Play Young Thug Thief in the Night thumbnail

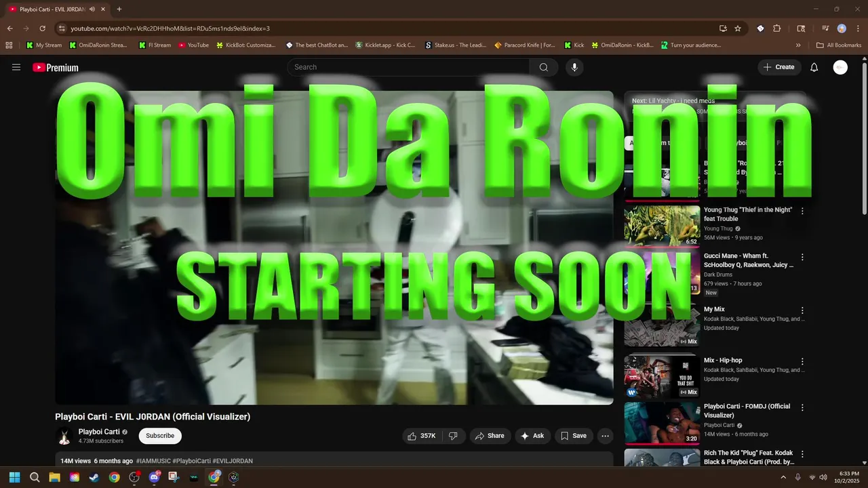pyautogui.click(x=662, y=226)
